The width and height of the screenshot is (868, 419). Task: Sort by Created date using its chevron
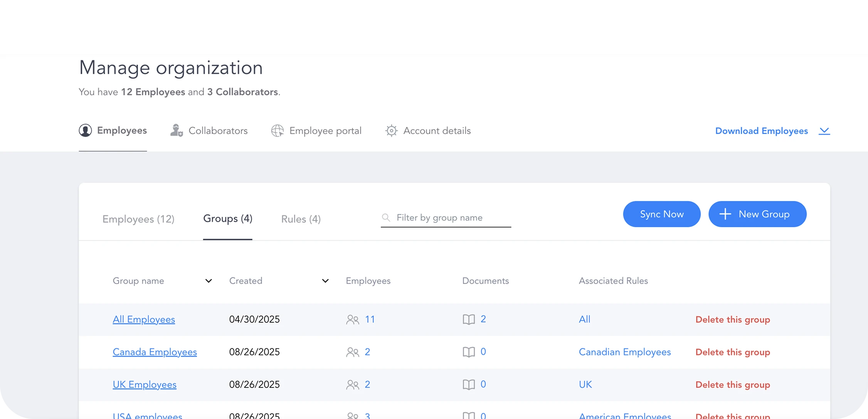[x=325, y=281]
